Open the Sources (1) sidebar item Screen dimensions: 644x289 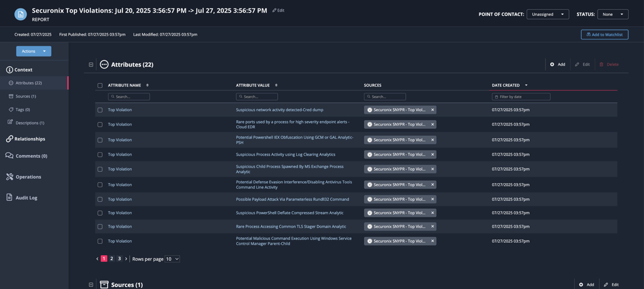point(26,96)
